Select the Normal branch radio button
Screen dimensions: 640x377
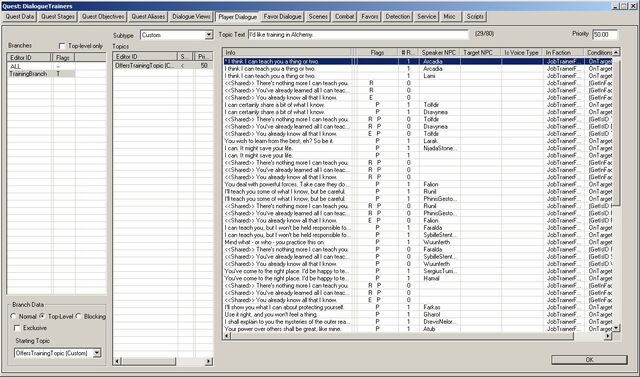[13, 317]
